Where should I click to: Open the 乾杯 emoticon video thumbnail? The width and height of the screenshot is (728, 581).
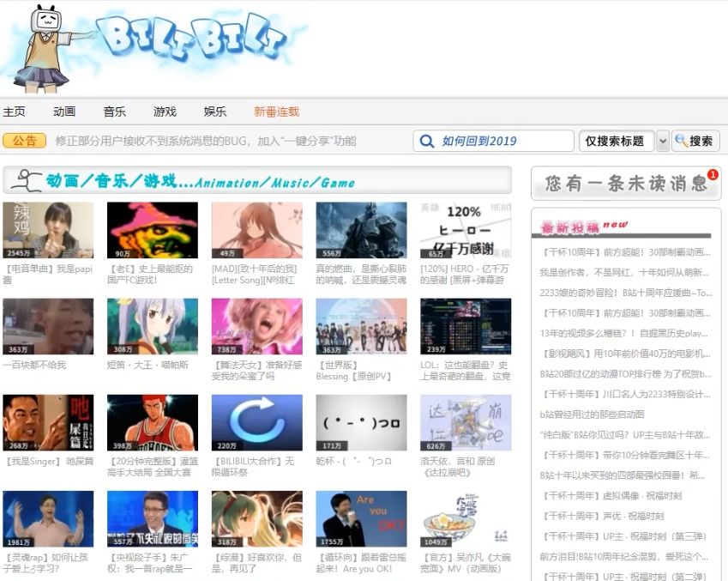361,422
